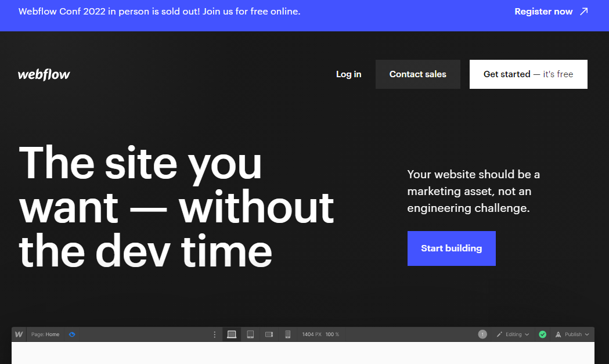Select the mobile landscape breakpoint icon

pyautogui.click(x=269, y=334)
